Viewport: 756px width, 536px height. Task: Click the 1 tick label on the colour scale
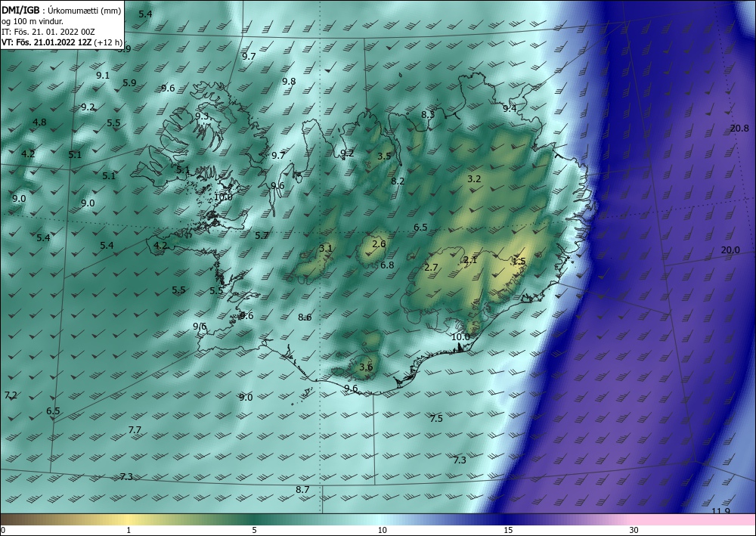click(129, 530)
